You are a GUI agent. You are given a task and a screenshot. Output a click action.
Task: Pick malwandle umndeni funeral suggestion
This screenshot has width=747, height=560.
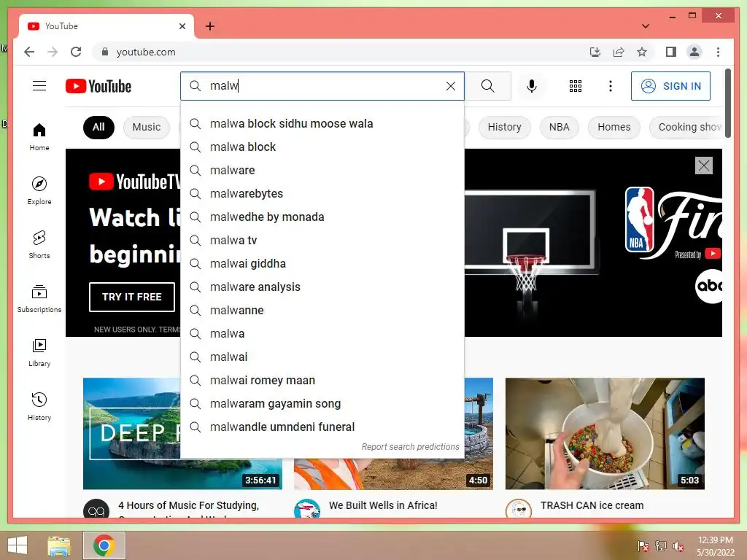tap(322, 427)
